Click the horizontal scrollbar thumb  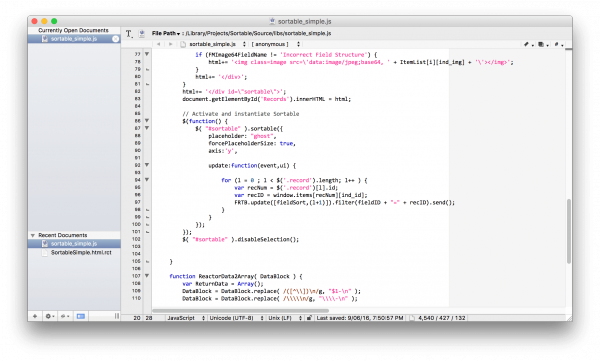[x=240, y=310]
